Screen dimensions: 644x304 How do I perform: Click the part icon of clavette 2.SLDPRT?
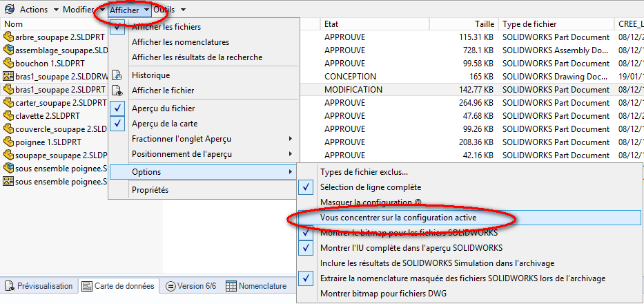tap(8, 116)
